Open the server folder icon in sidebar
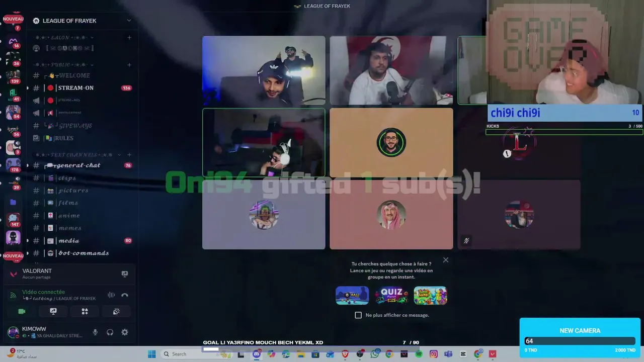This screenshot has height=362, width=644. pos(13,202)
